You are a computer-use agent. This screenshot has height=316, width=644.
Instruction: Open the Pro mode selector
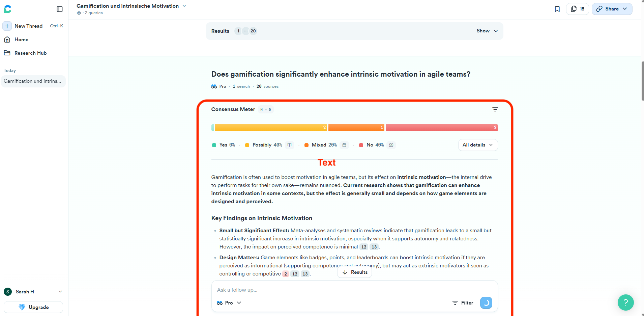pos(229,303)
